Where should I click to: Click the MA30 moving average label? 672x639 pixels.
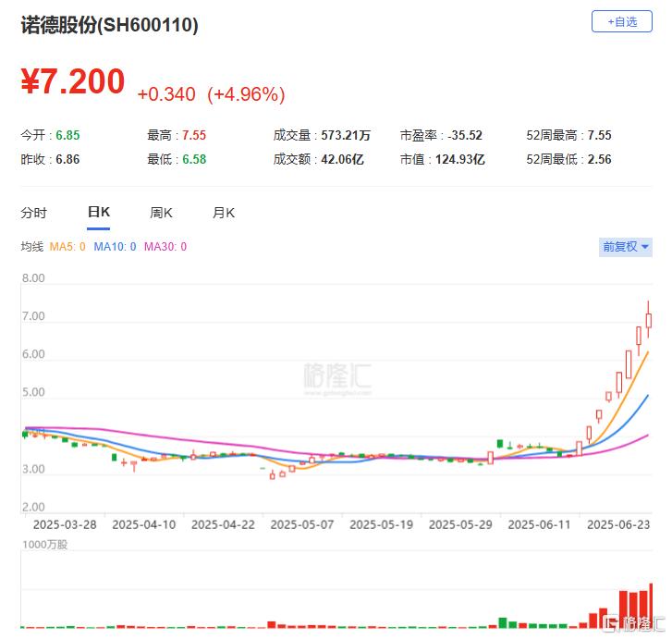point(165,247)
